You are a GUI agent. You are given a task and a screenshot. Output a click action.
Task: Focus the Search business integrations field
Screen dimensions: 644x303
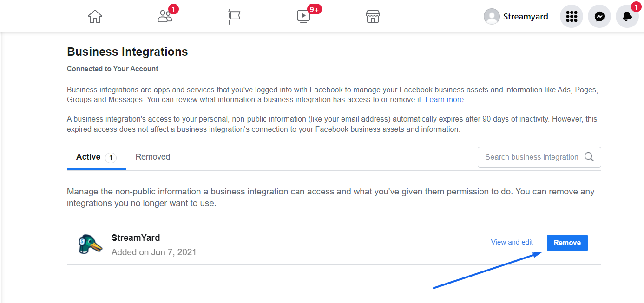click(x=531, y=157)
